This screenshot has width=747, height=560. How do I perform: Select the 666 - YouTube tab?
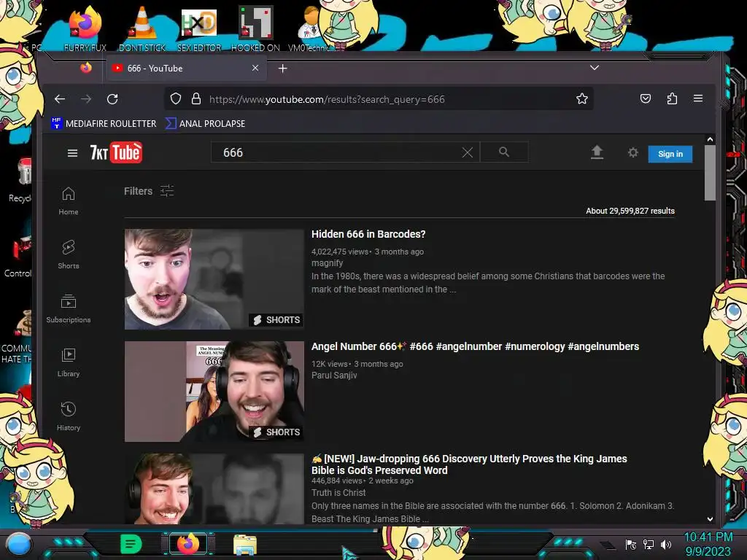click(x=186, y=69)
